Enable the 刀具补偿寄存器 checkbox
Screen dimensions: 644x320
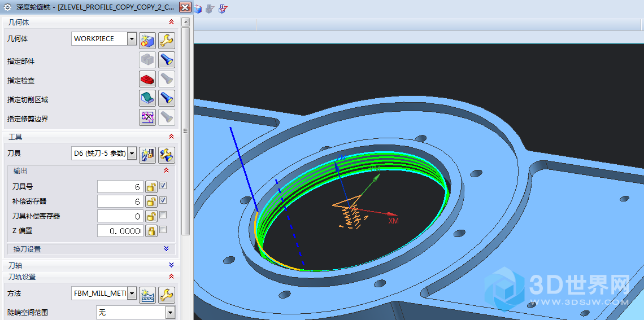click(163, 215)
